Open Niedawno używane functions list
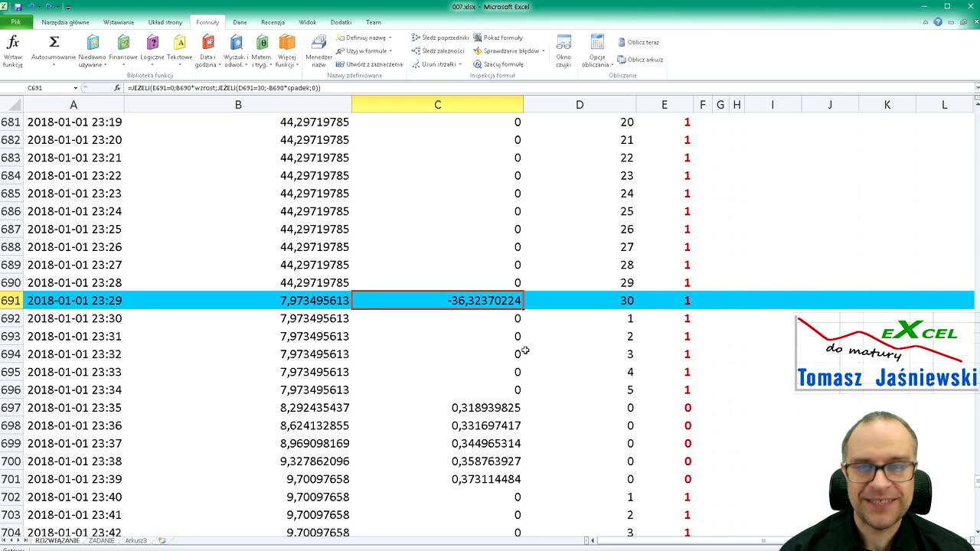The height and width of the screenshot is (551, 980). pos(93,51)
